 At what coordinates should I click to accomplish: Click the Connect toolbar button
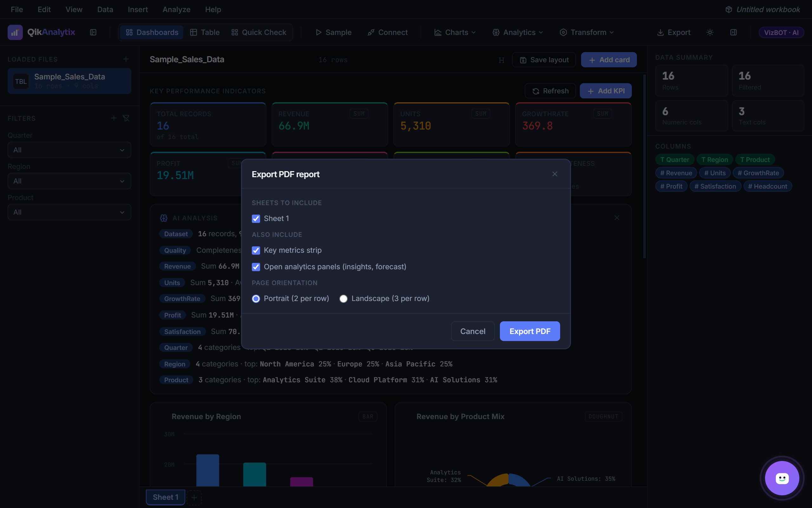click(388, 32)
